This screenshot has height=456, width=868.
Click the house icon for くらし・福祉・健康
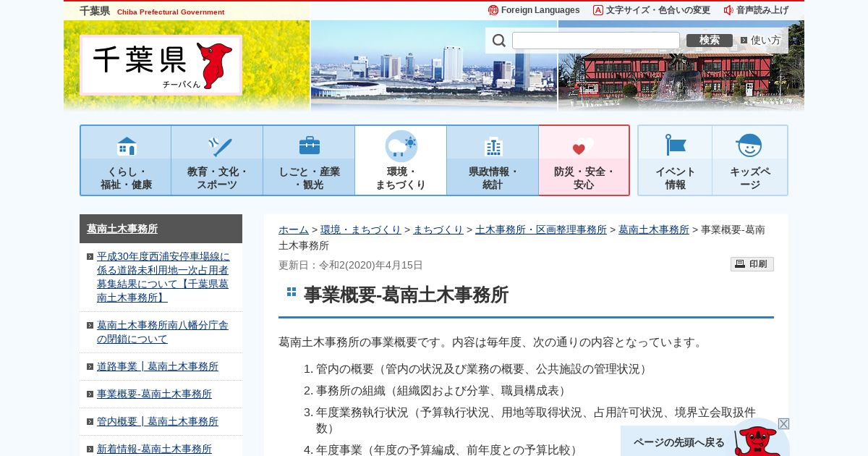[x=127, y=146]
